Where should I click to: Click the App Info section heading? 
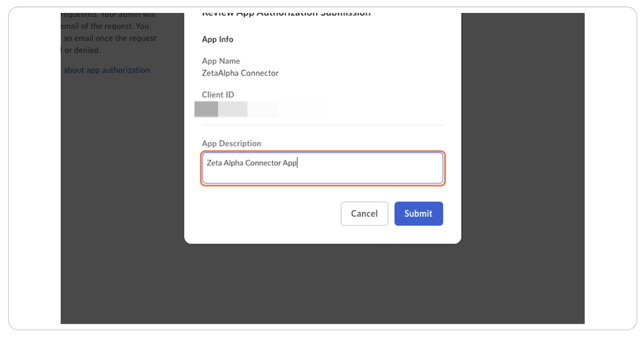point(217,39)
